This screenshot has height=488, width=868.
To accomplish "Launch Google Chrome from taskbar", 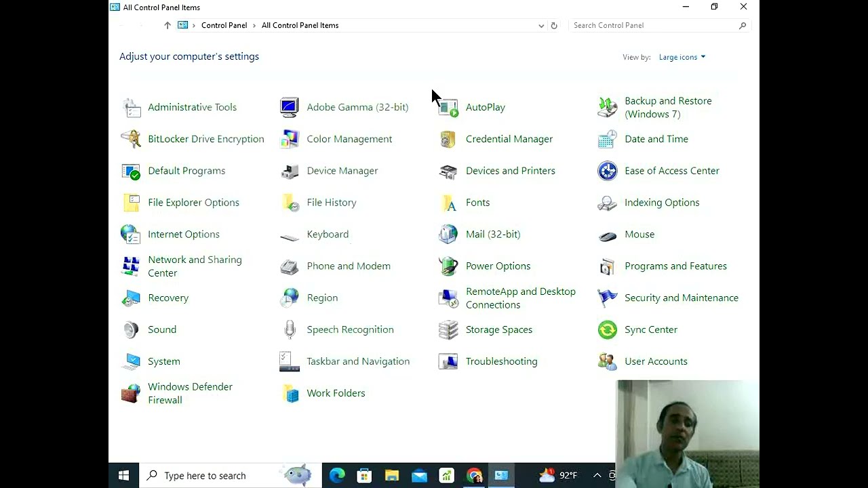I will point(474,476).
